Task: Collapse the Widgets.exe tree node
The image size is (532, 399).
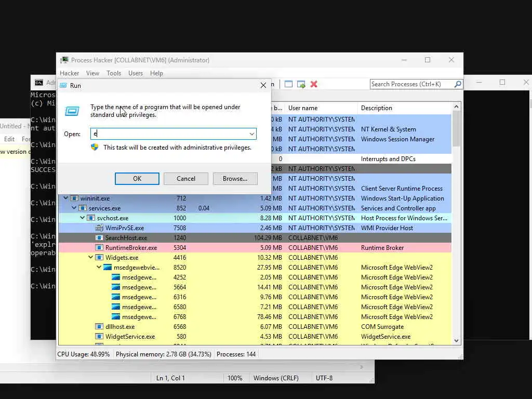Action: coord(90,257)
